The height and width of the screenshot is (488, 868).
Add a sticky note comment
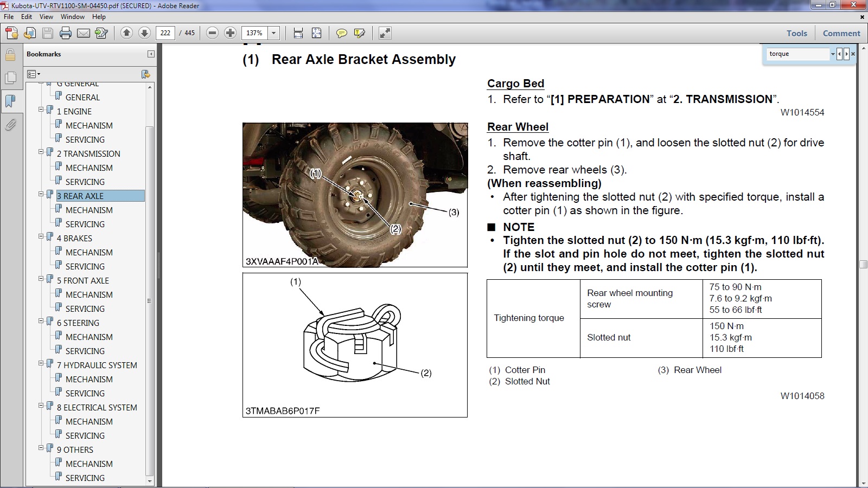[341, 33]
